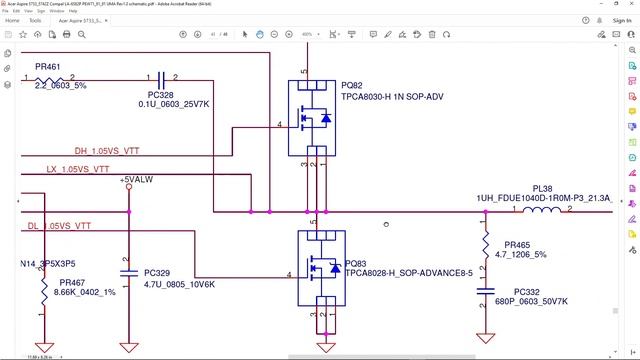Click the yellow Comment tool in right pane

pos(632,111)
